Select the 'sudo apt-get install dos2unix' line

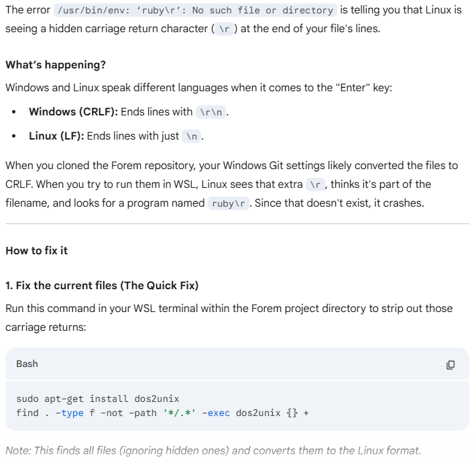point(98,399)
